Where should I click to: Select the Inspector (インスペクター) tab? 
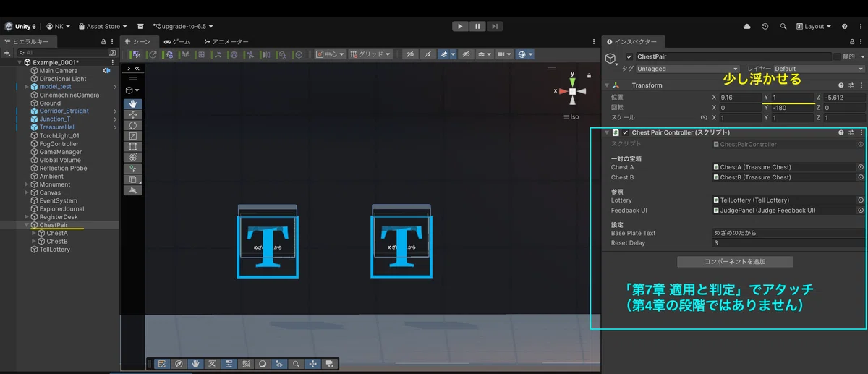633,42
